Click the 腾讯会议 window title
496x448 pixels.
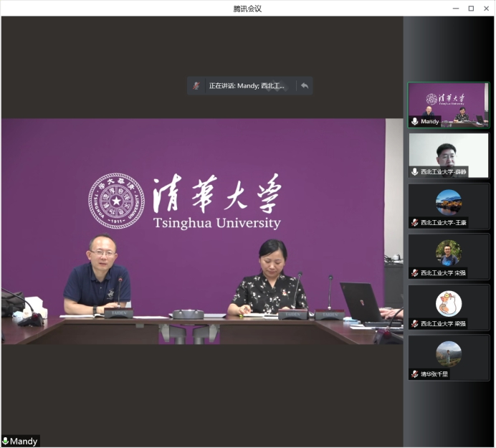pos(248,9)
